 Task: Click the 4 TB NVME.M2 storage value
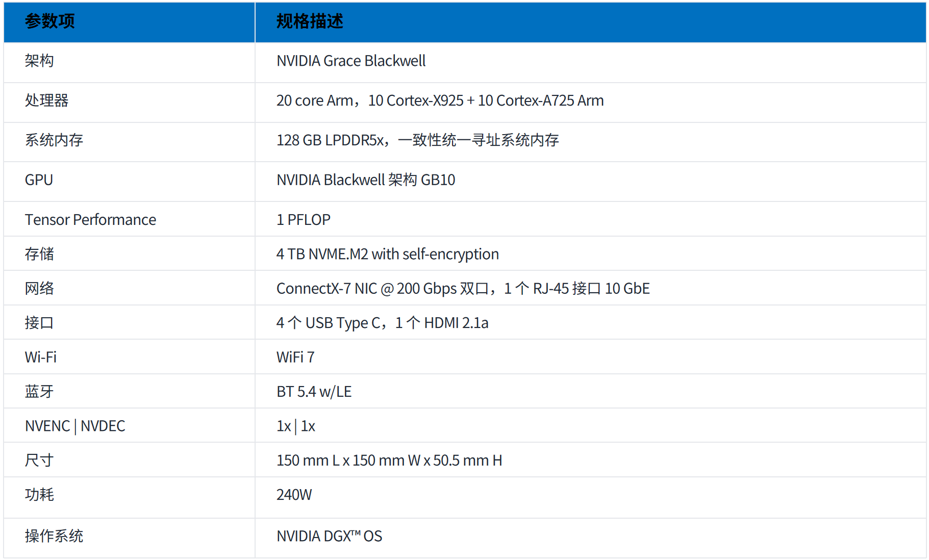click(x=388, y=254)
